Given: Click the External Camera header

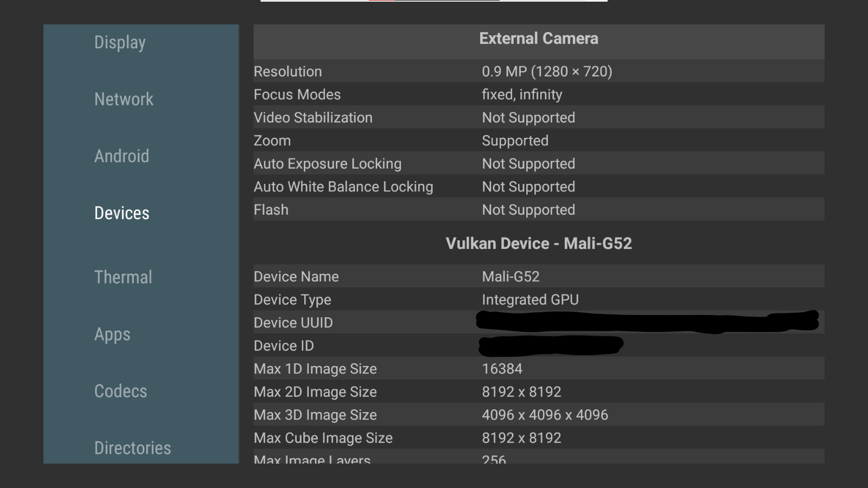Looking at the screenshot, I should click(539, 38).
